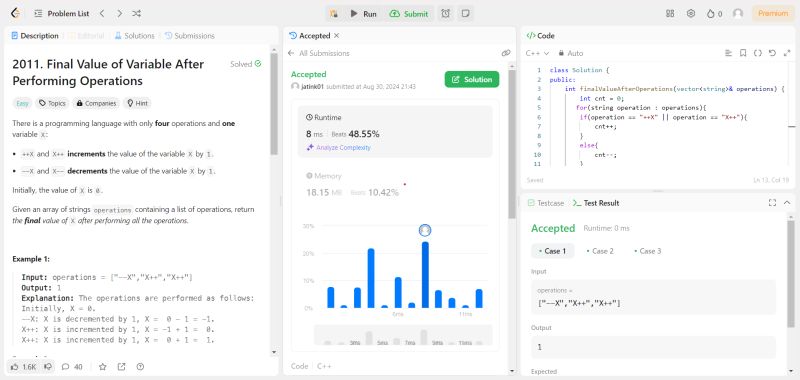Add problem to favorites star
Image resolution: width=800 pixels, height=380 pixels.
pyautogui.click(x=103, y=367)
